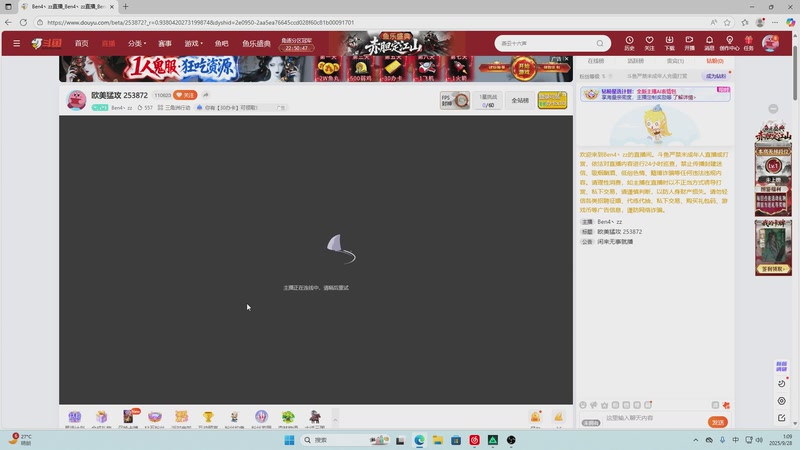The width and height of the screenshot is (800, 450).
Task: Open the 任务 gift icon
Action: 748,43
